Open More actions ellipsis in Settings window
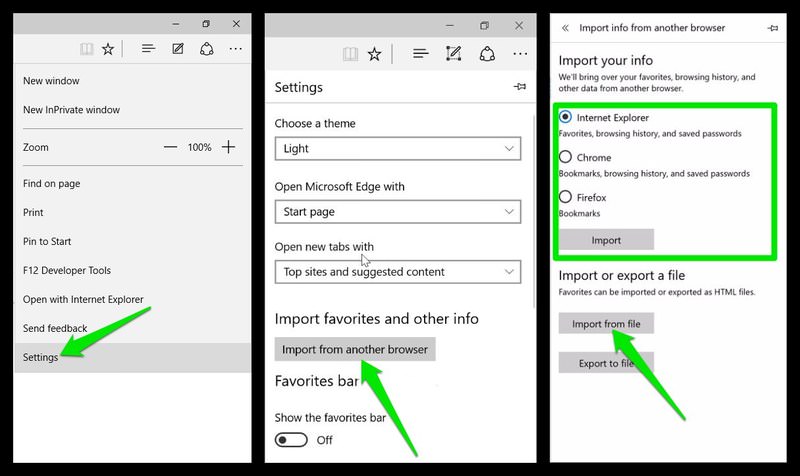Image resolution: width=800 pixels, height=476 pixels. coord(520,54)
